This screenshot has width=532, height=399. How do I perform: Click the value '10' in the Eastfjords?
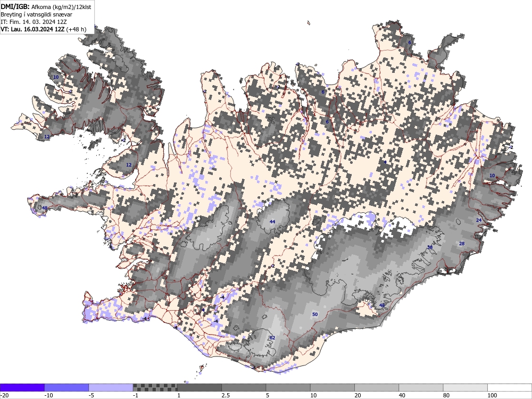[x=492, y=176]
